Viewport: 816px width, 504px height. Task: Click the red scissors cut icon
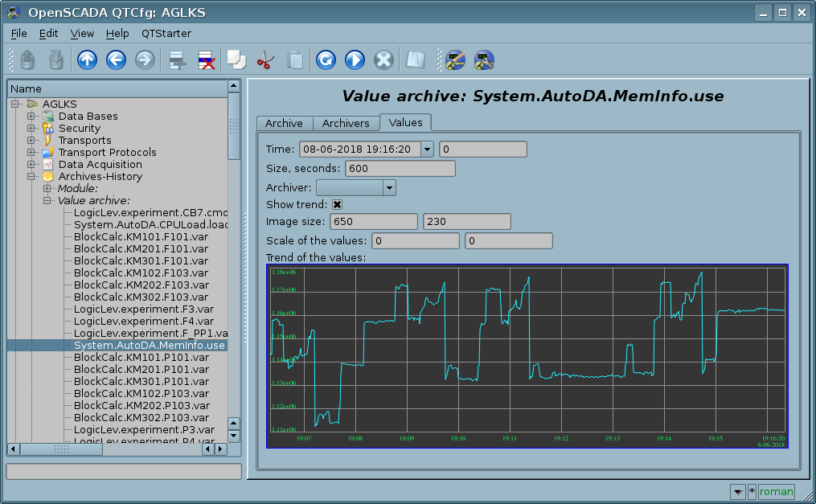[265, 60]
